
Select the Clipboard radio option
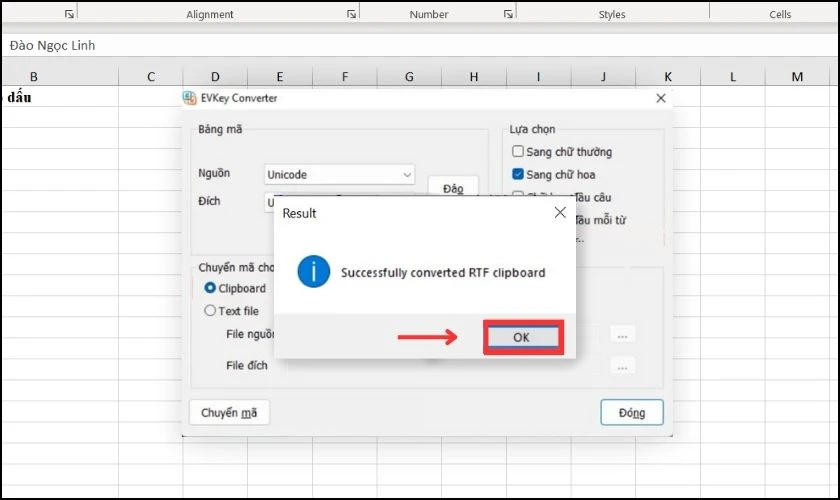[210, 288]
